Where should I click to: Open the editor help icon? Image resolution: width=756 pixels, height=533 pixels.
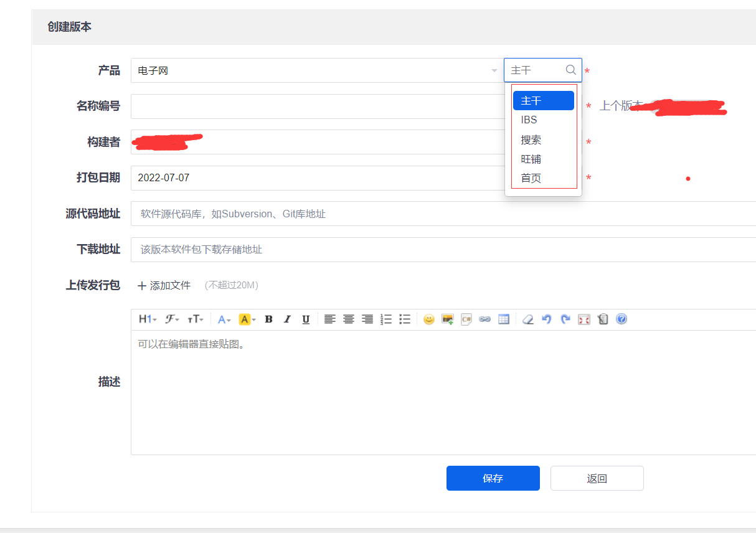pyautogui.click(x=621, y=319)
